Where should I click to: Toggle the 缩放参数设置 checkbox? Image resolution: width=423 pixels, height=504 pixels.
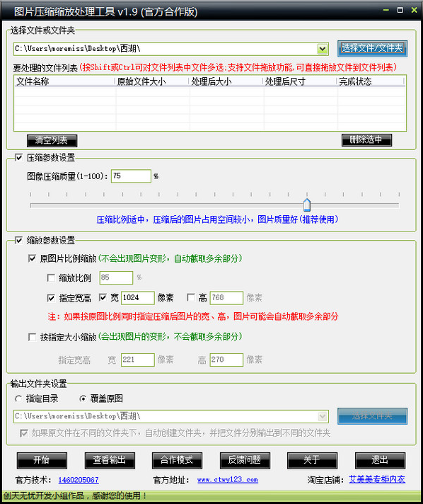click(x=19, y=240)
